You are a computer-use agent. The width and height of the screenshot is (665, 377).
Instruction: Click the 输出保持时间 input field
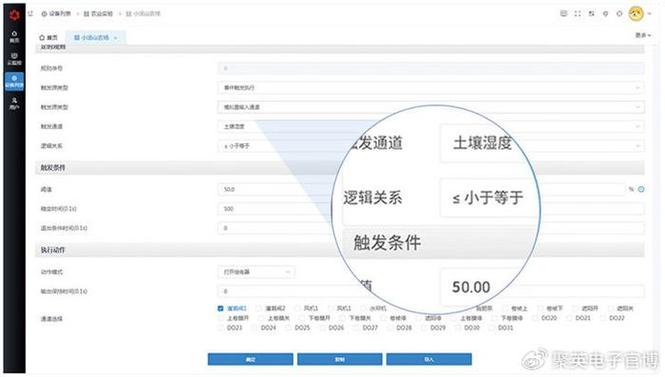point(431,291)
